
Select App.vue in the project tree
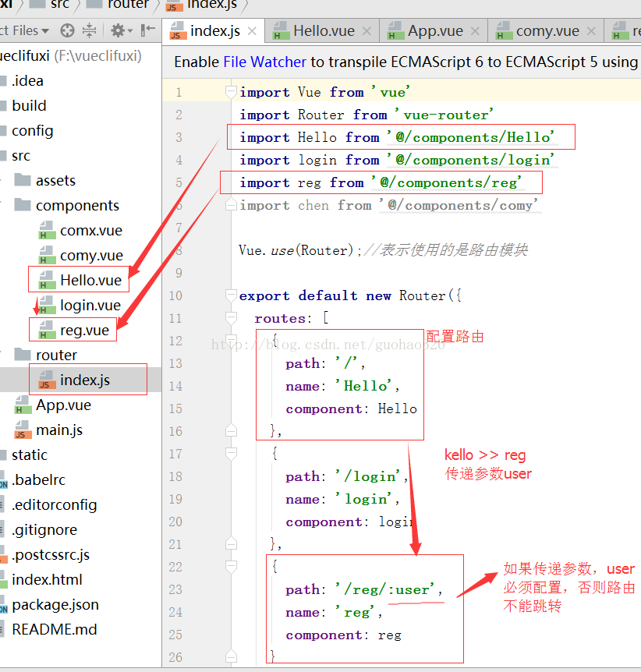[63, 405]
